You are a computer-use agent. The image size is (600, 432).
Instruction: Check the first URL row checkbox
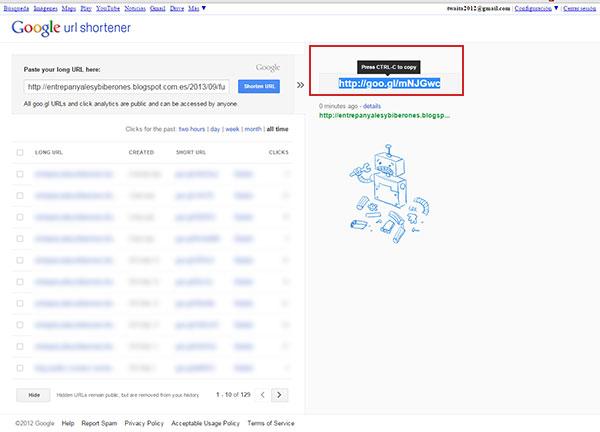(x=21, y=173)
